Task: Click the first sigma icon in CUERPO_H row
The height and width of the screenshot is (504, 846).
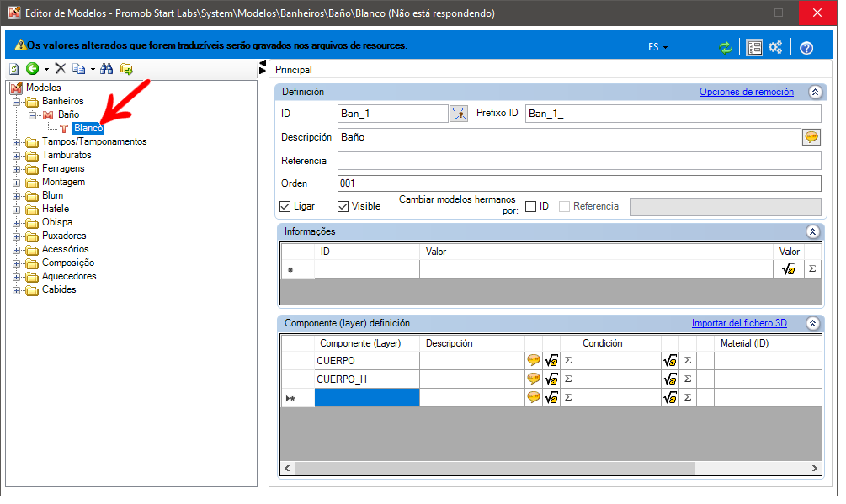Action: tap(568, 379)
